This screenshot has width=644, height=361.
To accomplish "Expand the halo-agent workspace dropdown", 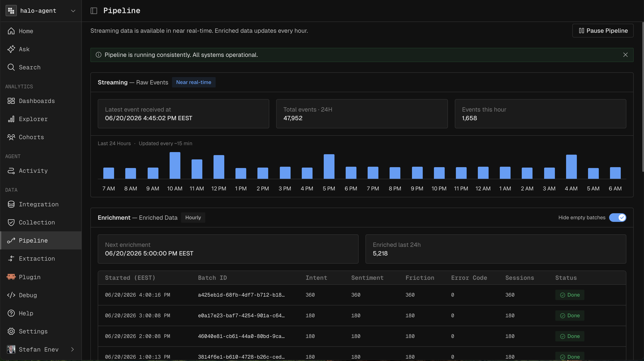I will point(73,11).
